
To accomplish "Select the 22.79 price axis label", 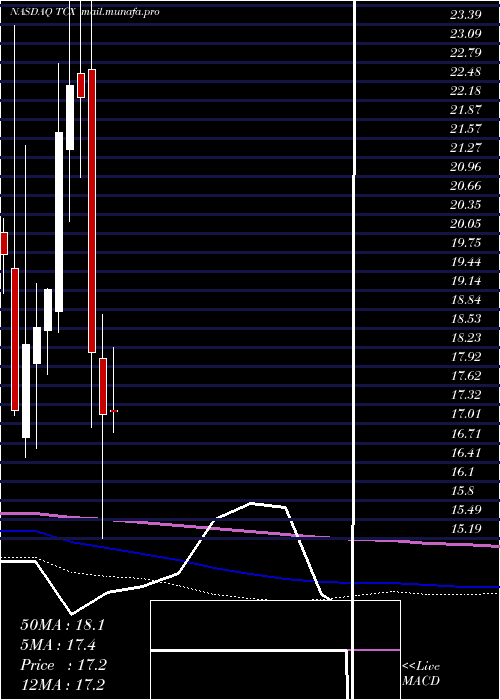I will pos(466,53).
